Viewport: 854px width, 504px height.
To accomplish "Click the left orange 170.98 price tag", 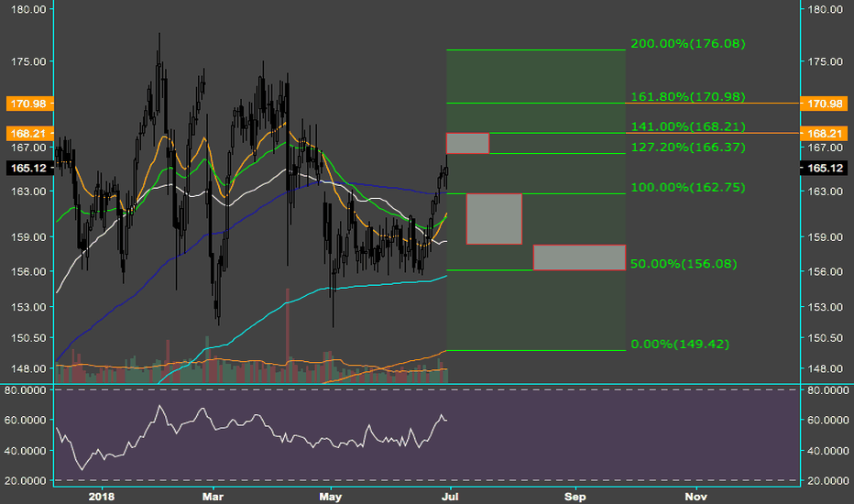I will point(30,104).
